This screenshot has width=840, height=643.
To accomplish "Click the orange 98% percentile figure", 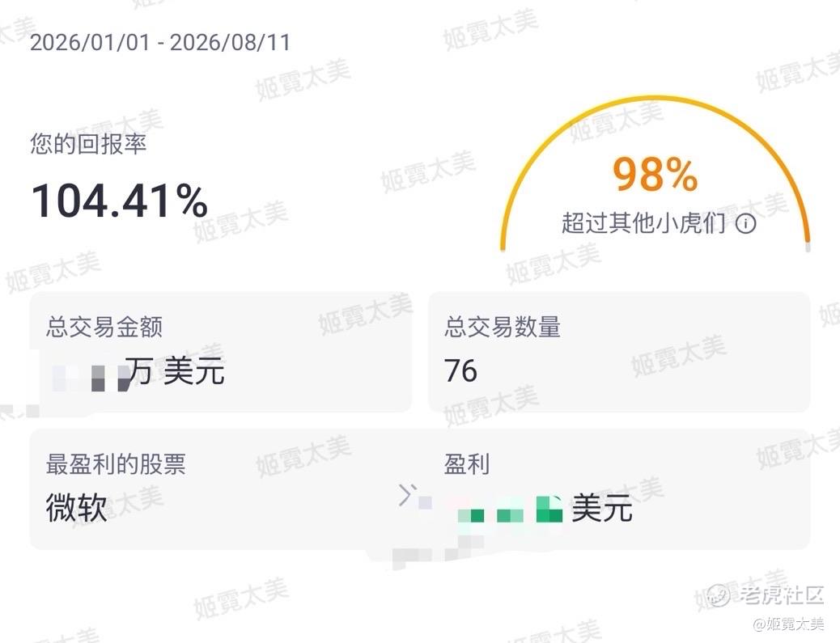I will [x=655, y=174].
